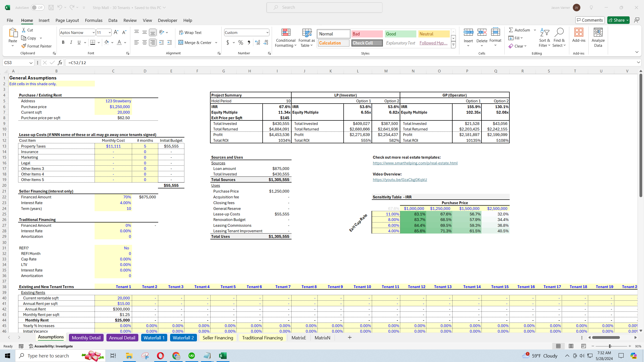This screenshot has height=362, width=644.
Task: Decrease font size with smaller A
Action: click(x=124, y=32)
